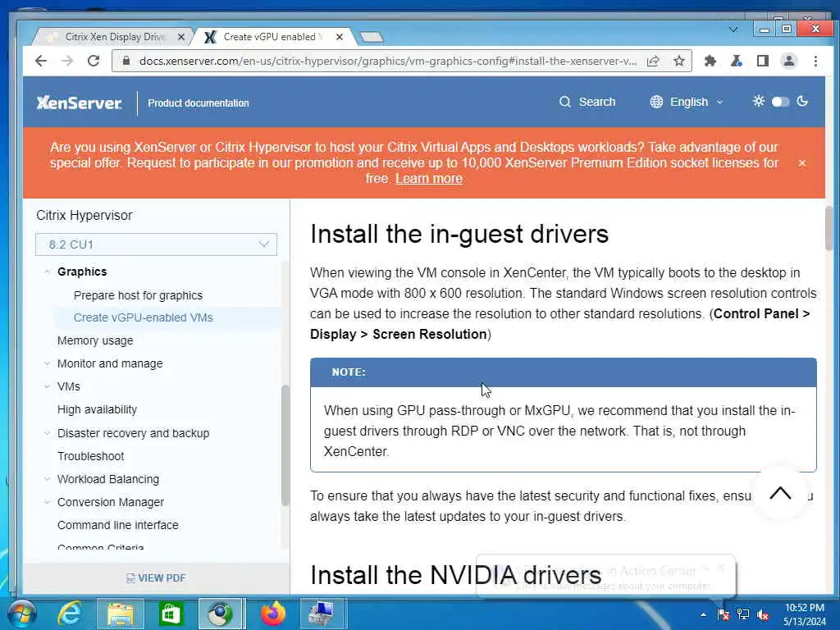Viewport: 840px width, 630px height.
Task: Expand the Monitor and manage section
Action: click(x=47, y=363)
